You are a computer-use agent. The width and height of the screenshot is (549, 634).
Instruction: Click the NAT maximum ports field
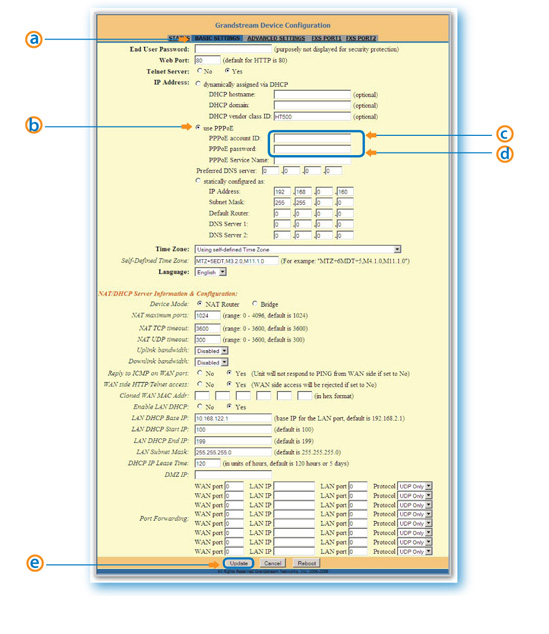click(207, 315)
